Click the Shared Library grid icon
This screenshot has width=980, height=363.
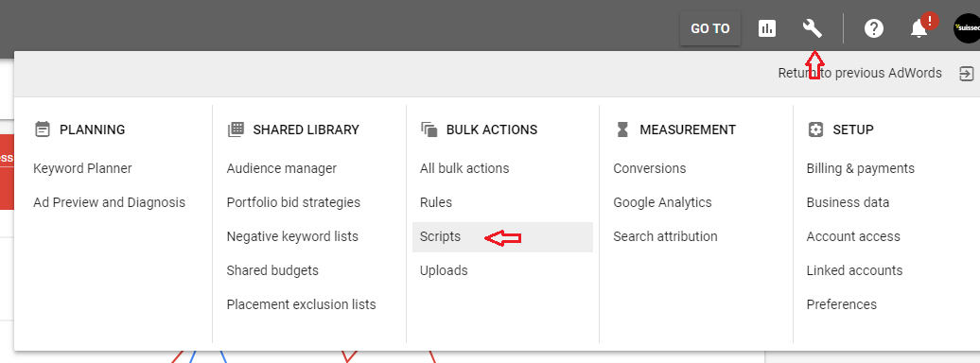click(x=236, y=130)
